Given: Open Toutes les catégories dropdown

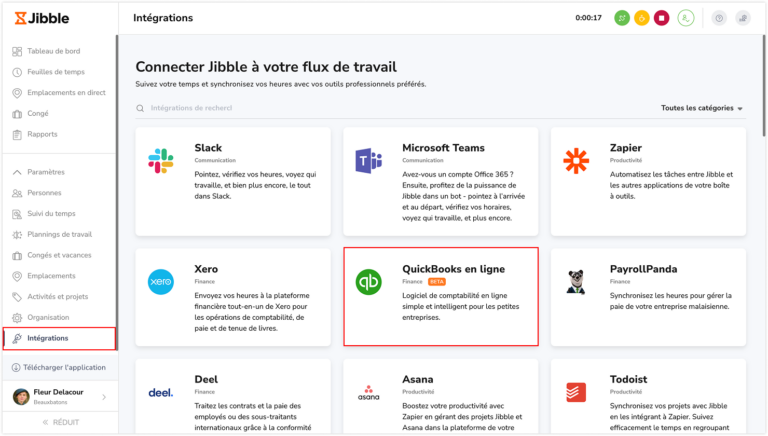Looking at the screenshot, I should coord(701,108).
